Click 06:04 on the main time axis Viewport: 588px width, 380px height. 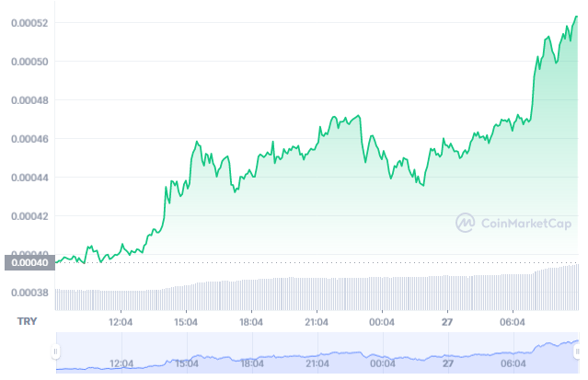pos(513,322)
